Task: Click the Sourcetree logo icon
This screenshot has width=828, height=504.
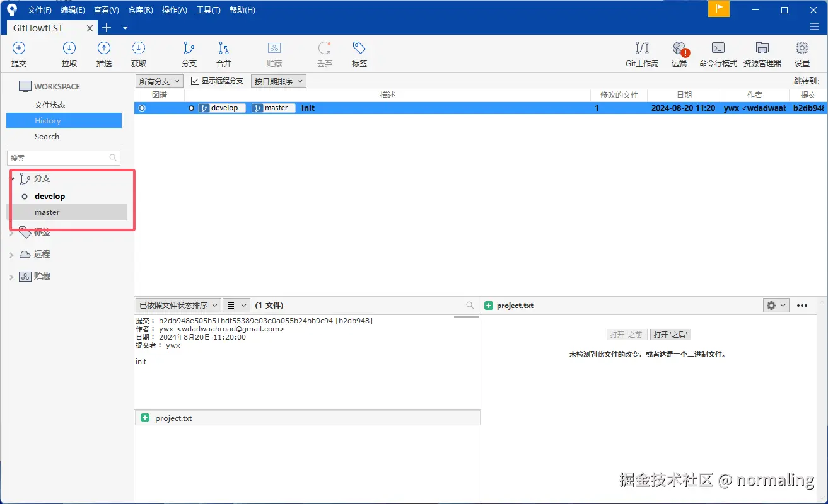Action: tap(12, 9)
